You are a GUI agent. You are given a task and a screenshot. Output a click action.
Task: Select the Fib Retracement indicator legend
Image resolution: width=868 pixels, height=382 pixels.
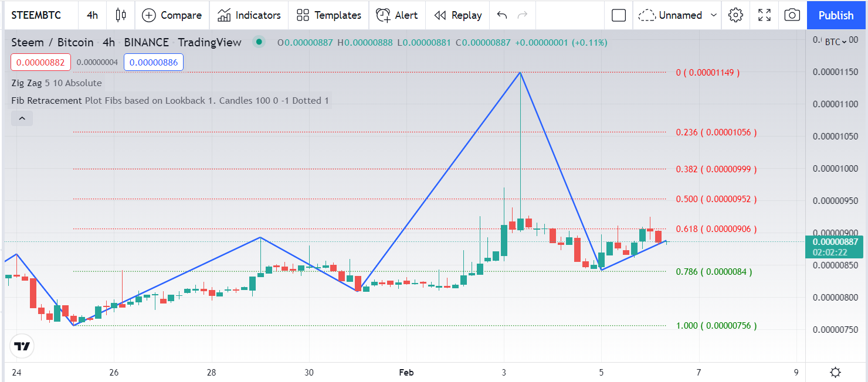pyautogui.click(x=170, y=101)
